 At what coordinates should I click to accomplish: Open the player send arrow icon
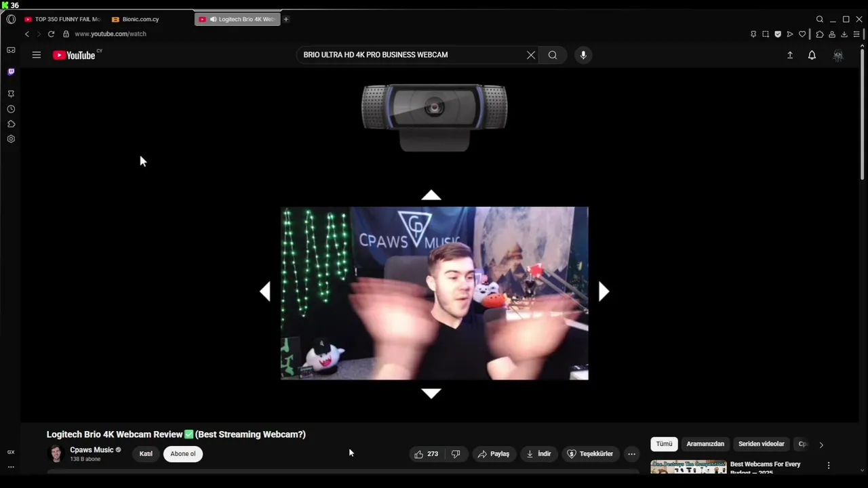(790, 34)
